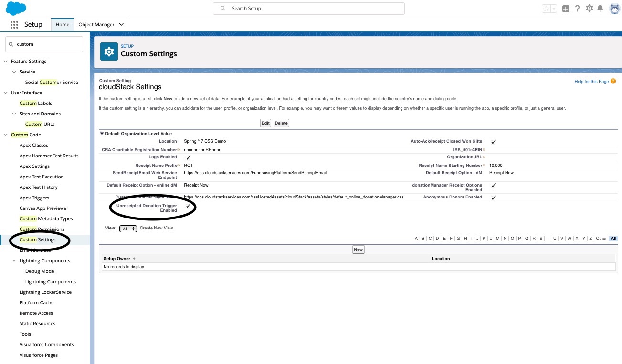Click the Setup Owner sort arrow
The width and height of the screenshot is (622, 364).
coord(134,259)
